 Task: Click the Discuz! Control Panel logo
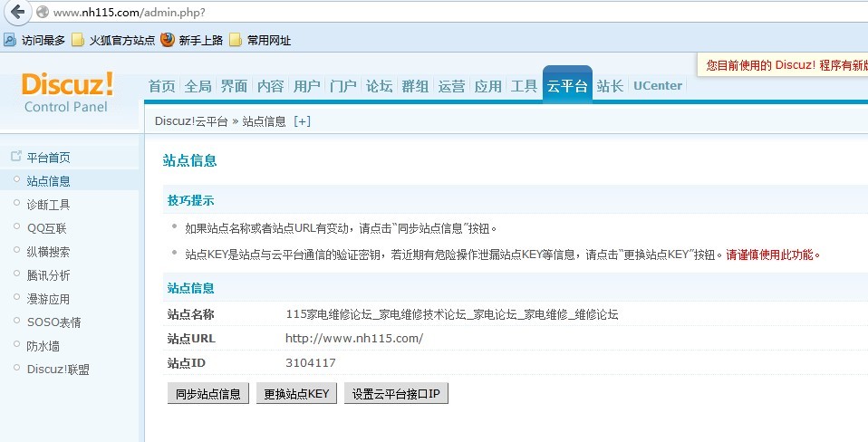coord(67,91)
